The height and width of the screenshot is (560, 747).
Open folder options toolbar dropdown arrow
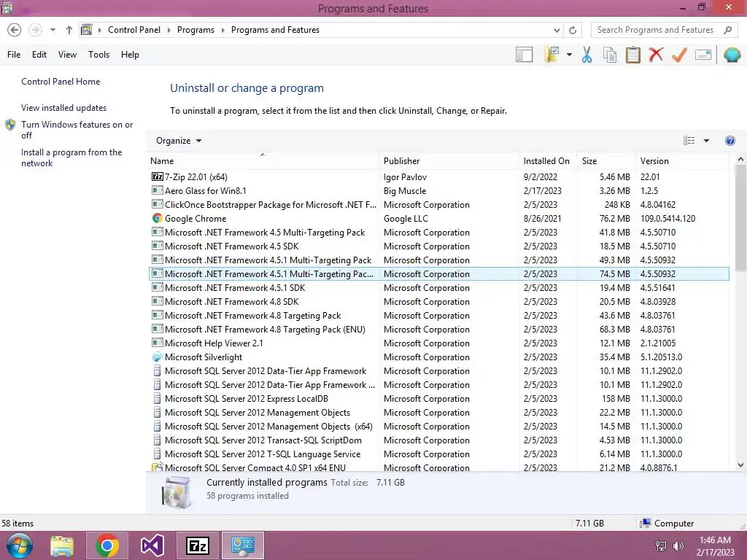coord(569,55)
